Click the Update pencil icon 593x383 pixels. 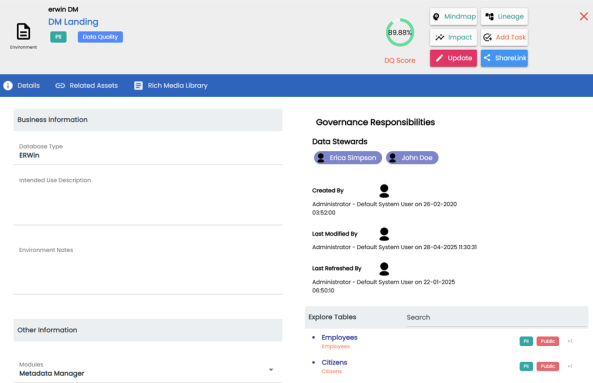[x=439, y=58]
